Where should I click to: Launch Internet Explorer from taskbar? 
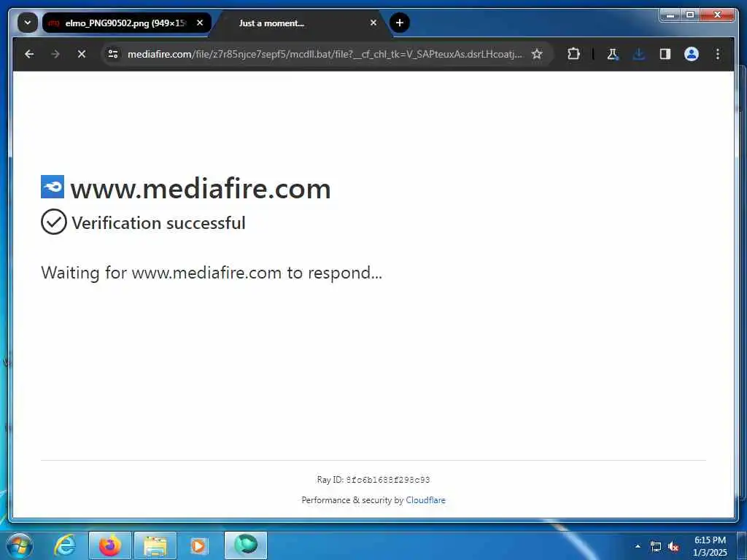(65, 545)
